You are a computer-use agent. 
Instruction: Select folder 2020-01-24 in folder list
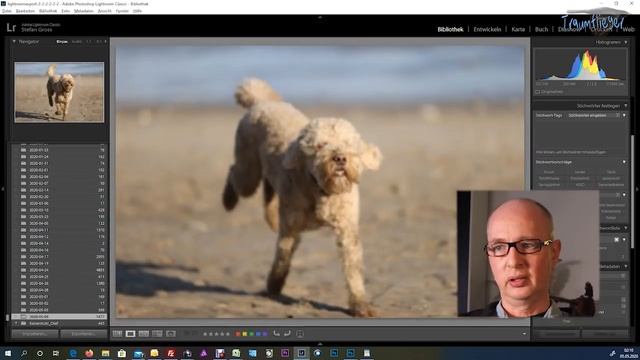[x=59, y=157]
